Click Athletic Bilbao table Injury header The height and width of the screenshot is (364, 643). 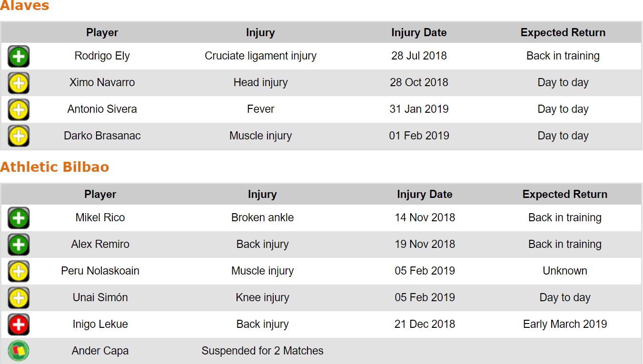(x=262, y=194)
